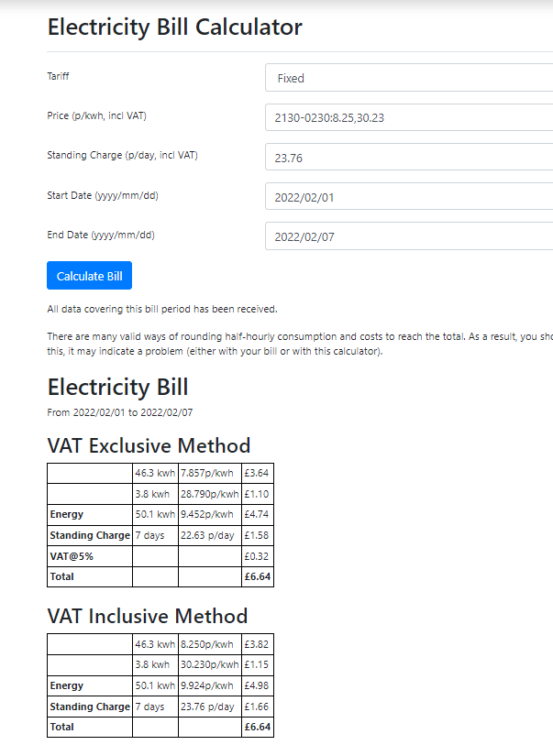Click the £0.32 VAT amount cell

[x=257, y=555]
